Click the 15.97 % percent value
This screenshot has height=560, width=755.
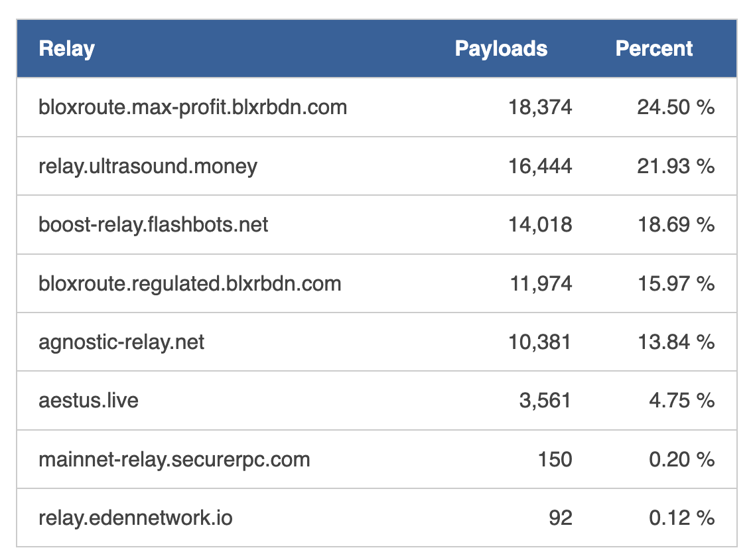click(675, 283)
